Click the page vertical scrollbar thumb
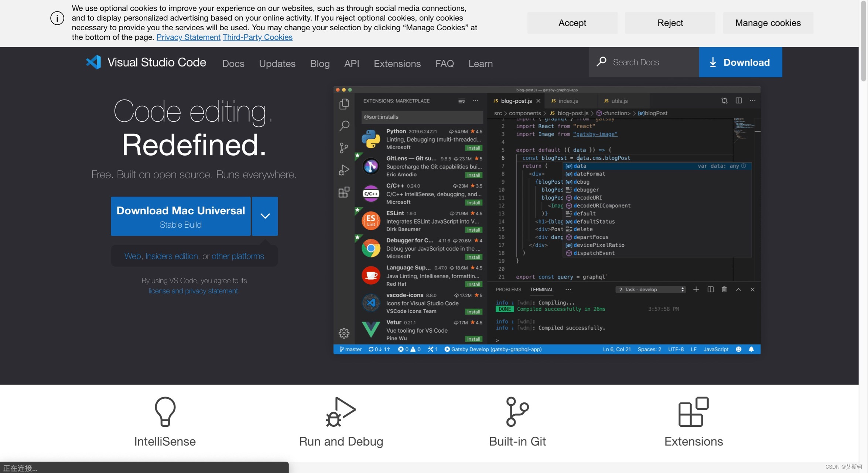The height and width of the screenshot is (473, 868). click(x=863, y=41)
